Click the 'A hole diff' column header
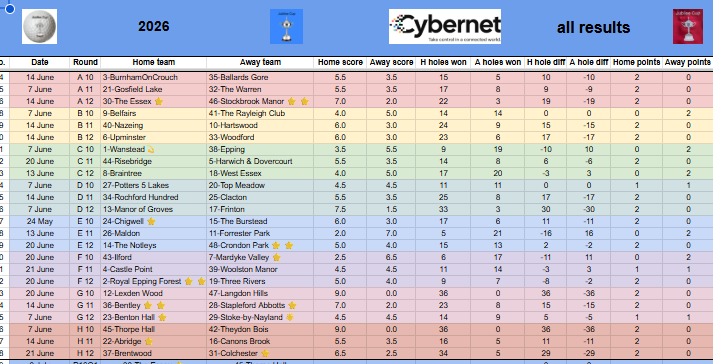Image resolution: width=713 pixels, height=364 pixels. (588, 62)
